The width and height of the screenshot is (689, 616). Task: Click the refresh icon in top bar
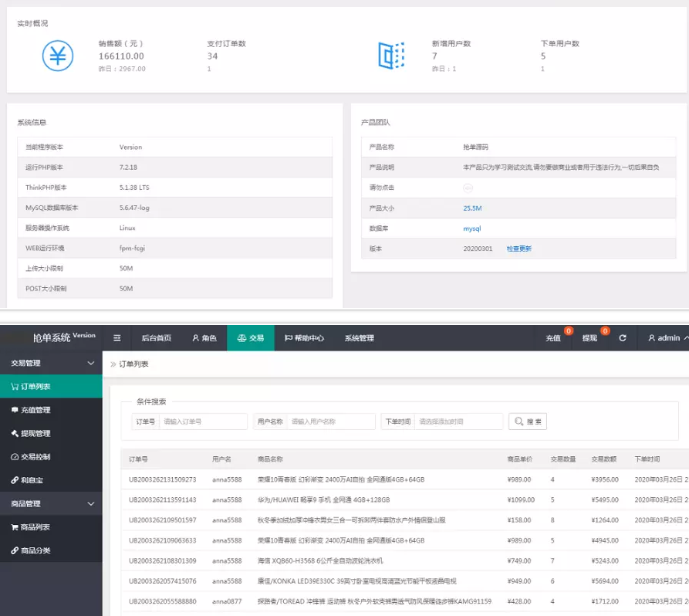click(623, 338)
